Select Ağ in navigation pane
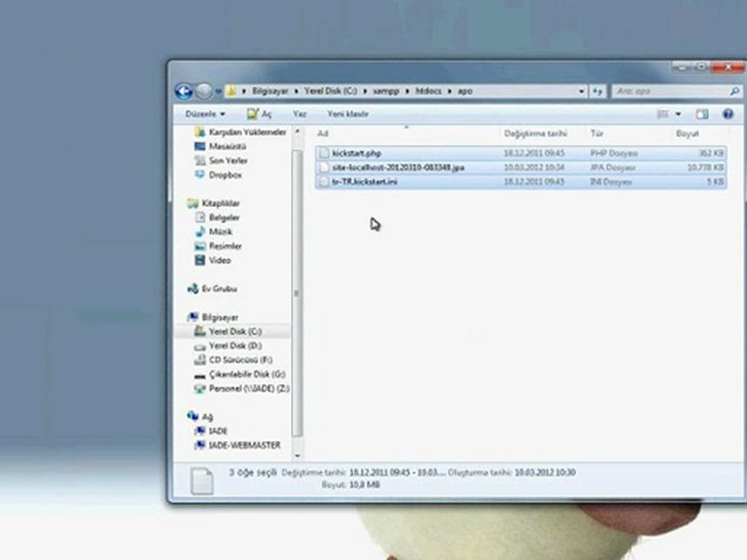Screen dimensions: 747x560 pyautogui.click(x=200, y=417)
